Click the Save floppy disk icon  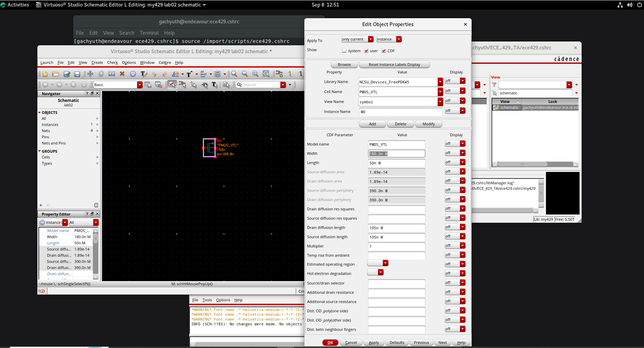pos(77,74)
